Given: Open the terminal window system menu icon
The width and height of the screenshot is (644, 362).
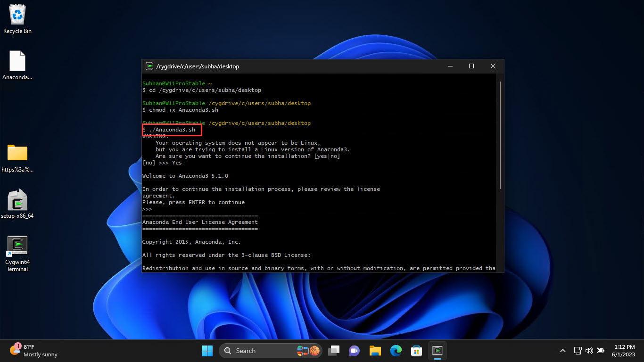Looking at the screenshot, I should click(150, 66).
